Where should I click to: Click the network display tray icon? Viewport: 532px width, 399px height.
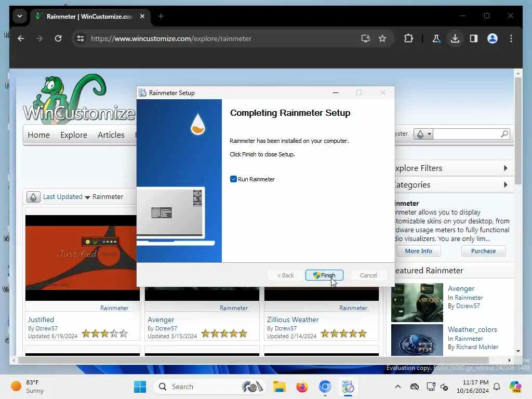click(431, 387)
